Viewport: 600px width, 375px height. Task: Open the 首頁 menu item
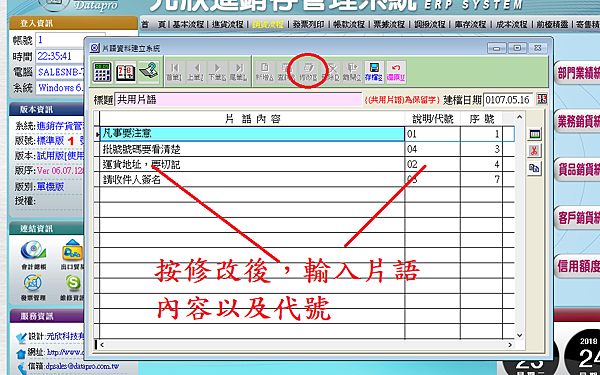click(x=153, y=24)
